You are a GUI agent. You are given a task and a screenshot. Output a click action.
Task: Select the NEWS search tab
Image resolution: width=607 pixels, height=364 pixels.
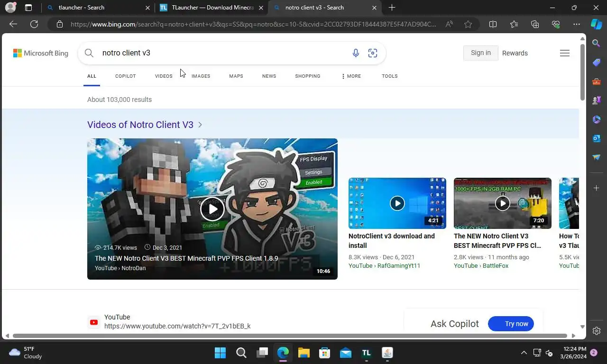point(269,76)
